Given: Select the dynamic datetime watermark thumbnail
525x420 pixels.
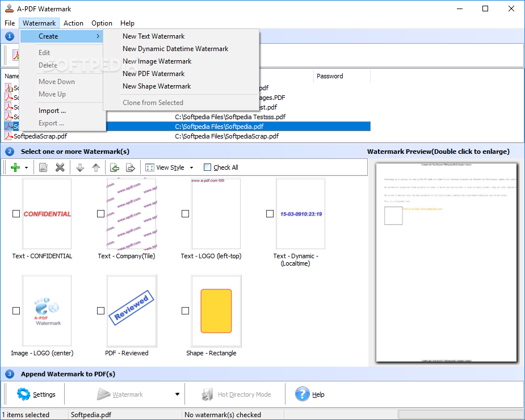Looking at the screenshot, I should 301,213.
